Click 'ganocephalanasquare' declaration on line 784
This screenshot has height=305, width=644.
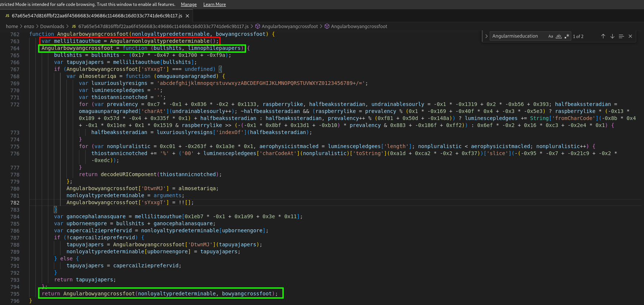(96, 216)
